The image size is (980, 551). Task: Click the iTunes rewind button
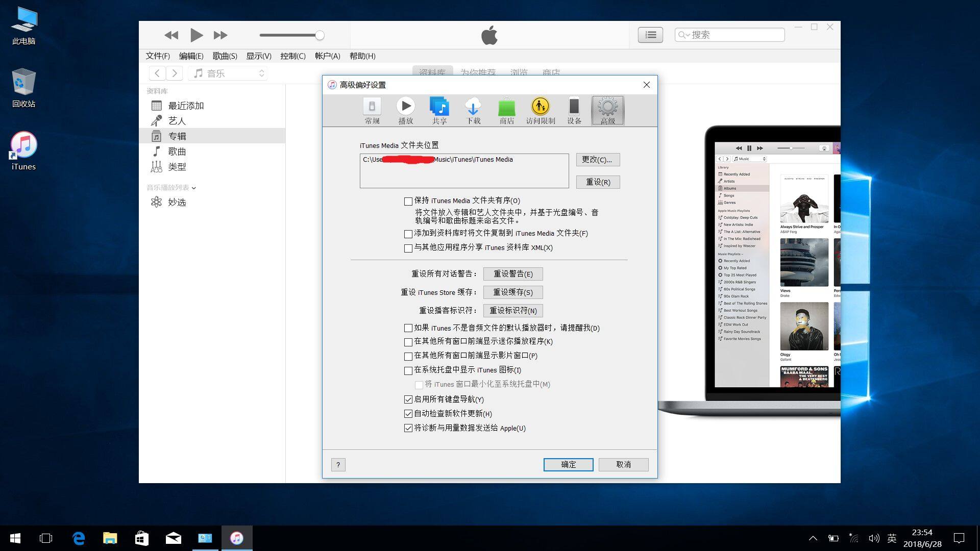coord(171,35)
